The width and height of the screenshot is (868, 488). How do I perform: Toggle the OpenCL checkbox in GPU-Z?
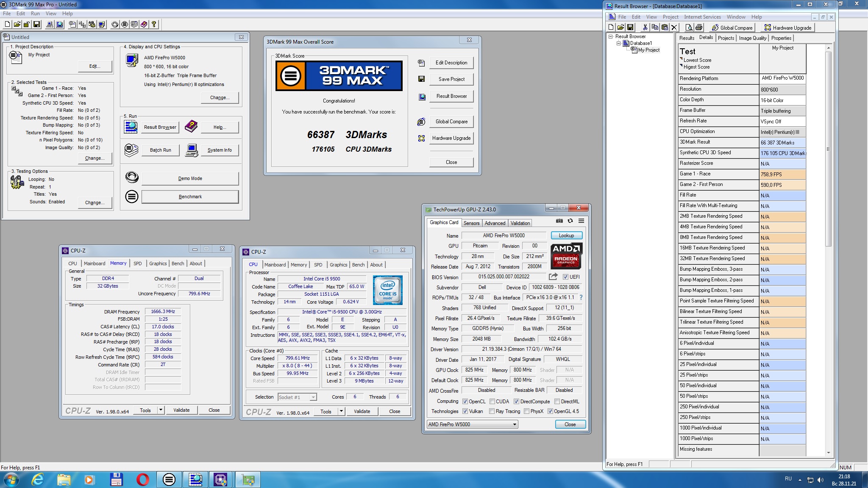click(465, 402)
